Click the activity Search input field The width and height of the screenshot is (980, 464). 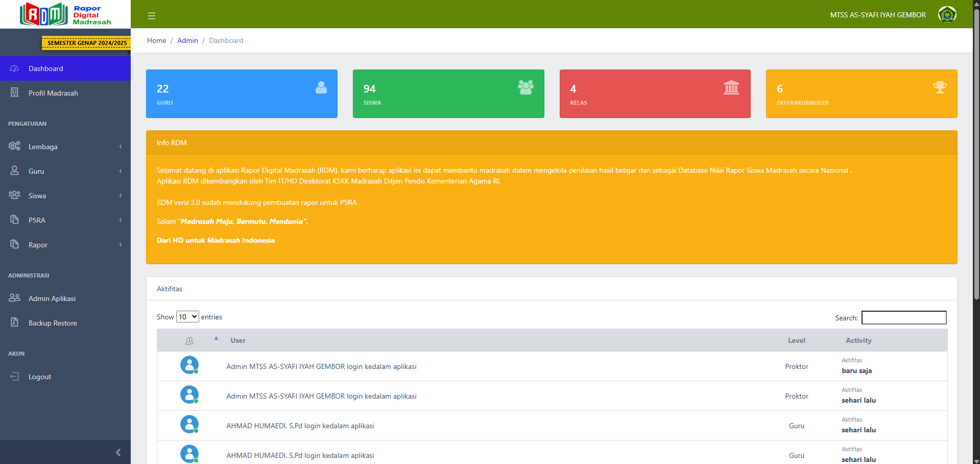pos(903,318)
